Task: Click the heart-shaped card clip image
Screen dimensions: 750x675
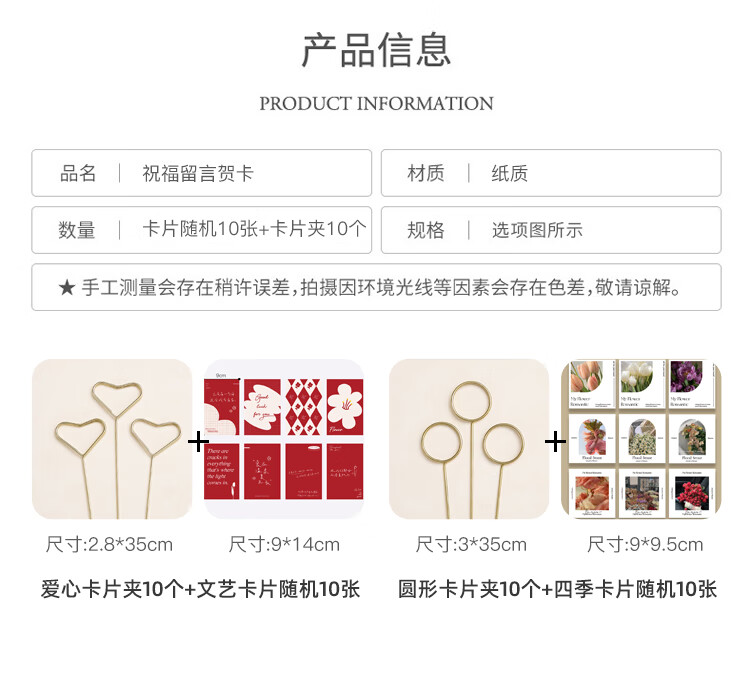Action: coord(112,439)
